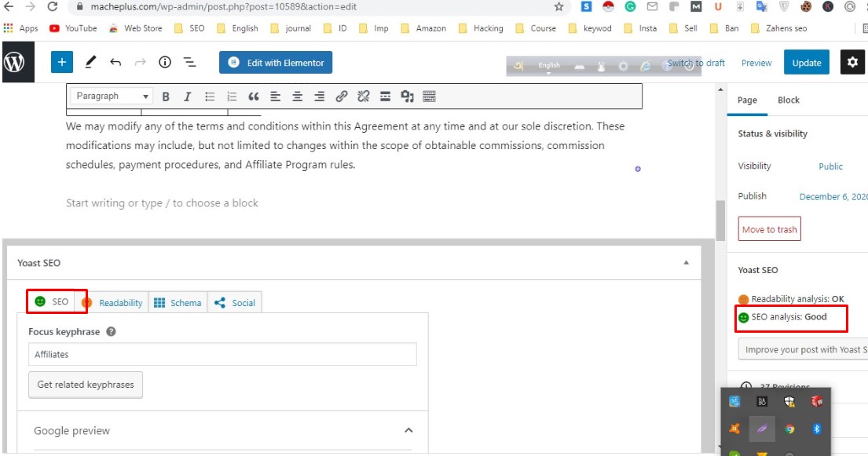This screenshot has height=456, width=868.
Task: Collapse the Google preview section
Action: [408, 430]
